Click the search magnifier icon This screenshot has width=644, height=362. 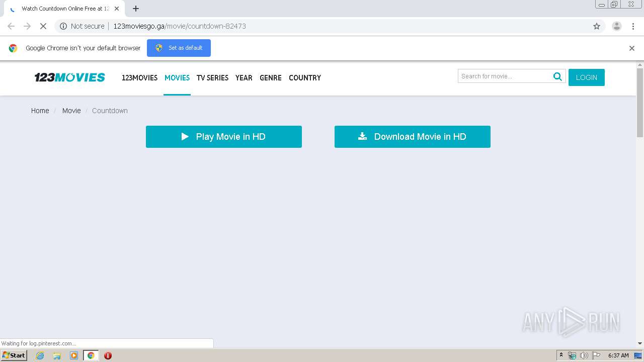pyautogui.click(x=557, y=76)
